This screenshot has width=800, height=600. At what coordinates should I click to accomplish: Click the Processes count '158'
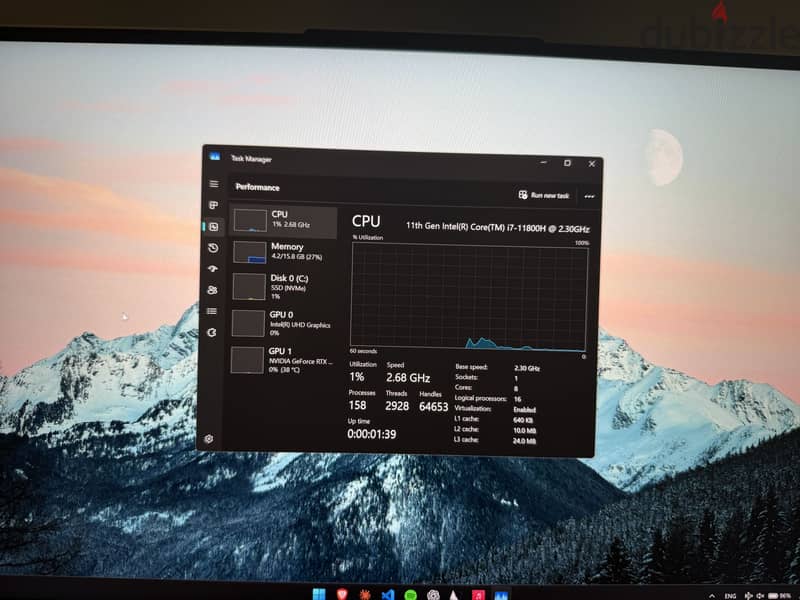[357, 405]
